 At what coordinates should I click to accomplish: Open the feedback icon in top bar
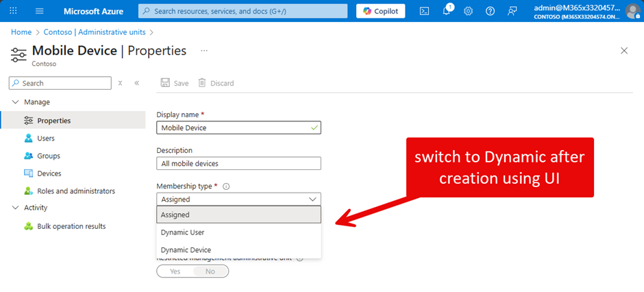click(512, 11)
